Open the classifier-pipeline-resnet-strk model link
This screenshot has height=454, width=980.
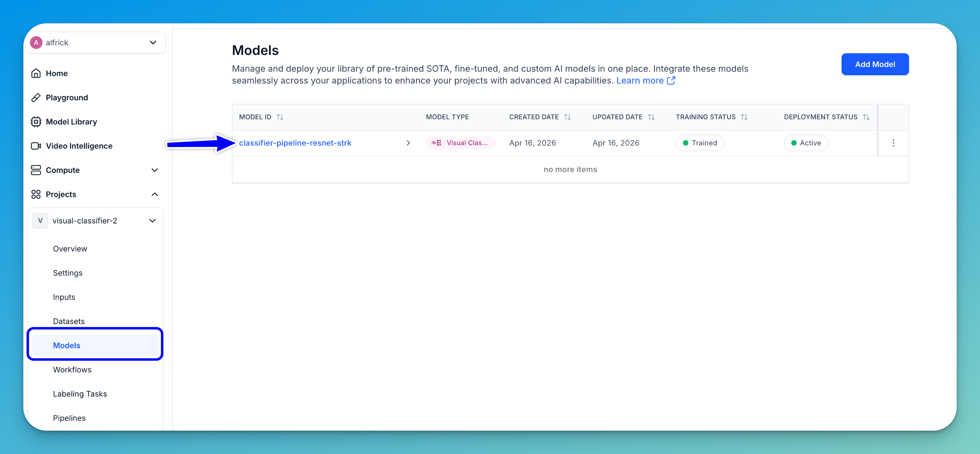(295, 143)
